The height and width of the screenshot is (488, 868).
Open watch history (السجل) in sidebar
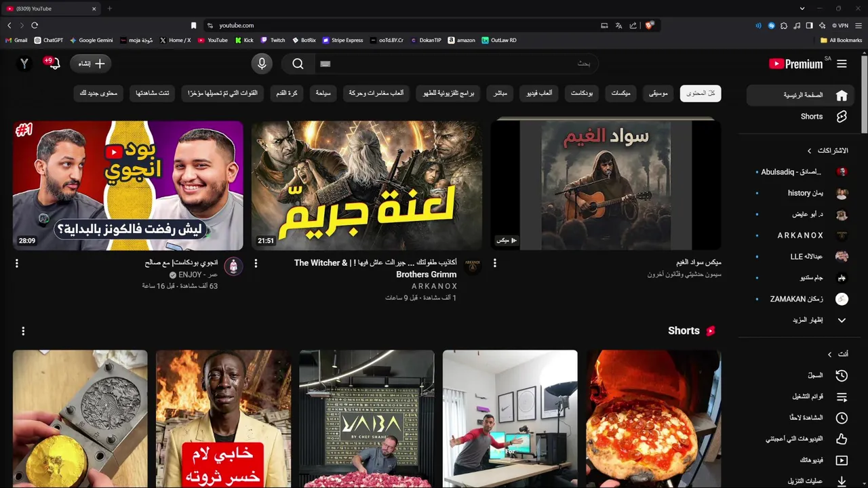point(801,375)
